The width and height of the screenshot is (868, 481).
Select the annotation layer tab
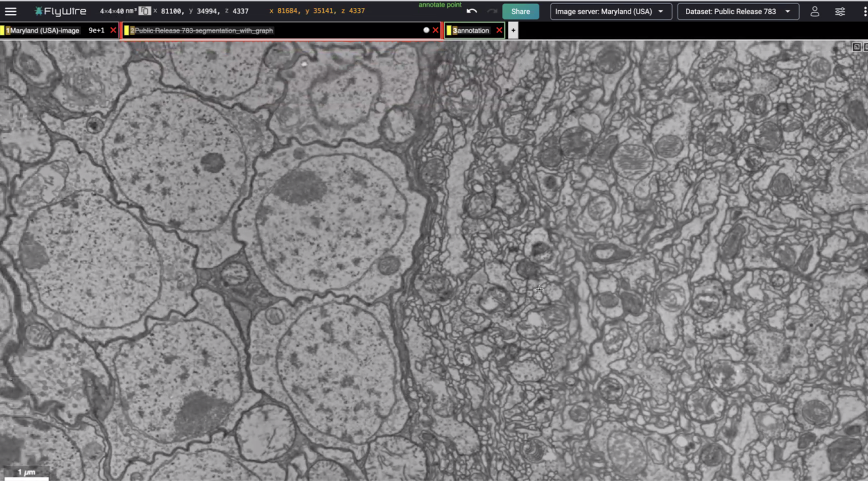pyautogui.click(x=473, y=30)
